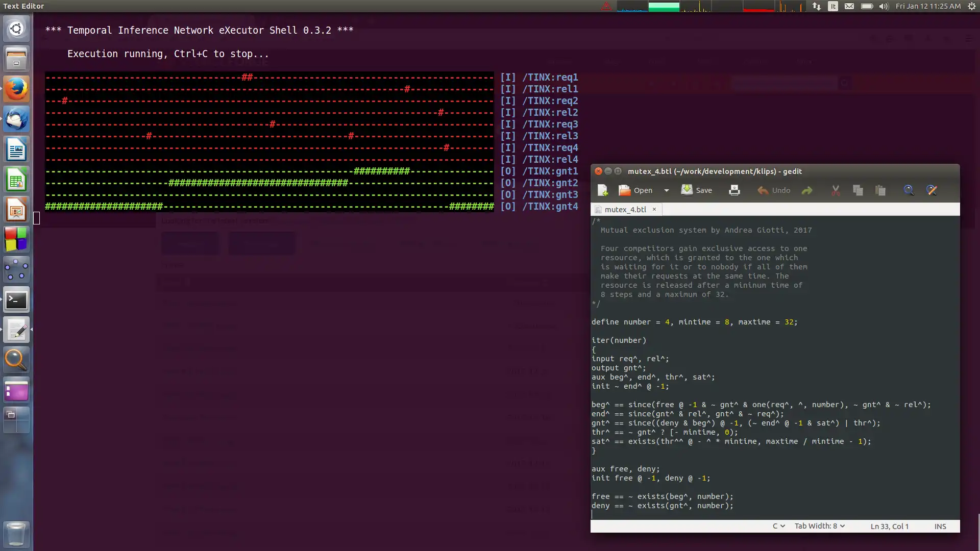Click the 'Execution running, Ctrl+C to stop...' text
Screen dimensions: 980x551
[x=168, y=54]
